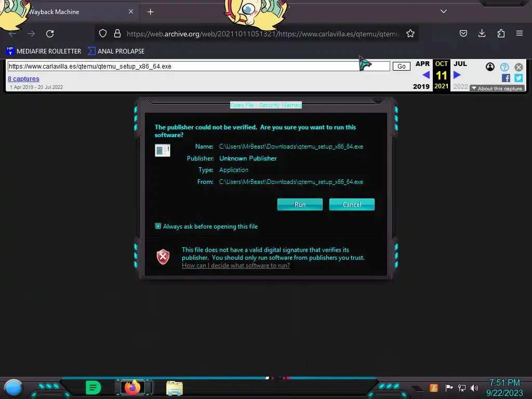This screenshot has height=399, width=532.
Task: Click the padlock site info icon
Action: 117,33
